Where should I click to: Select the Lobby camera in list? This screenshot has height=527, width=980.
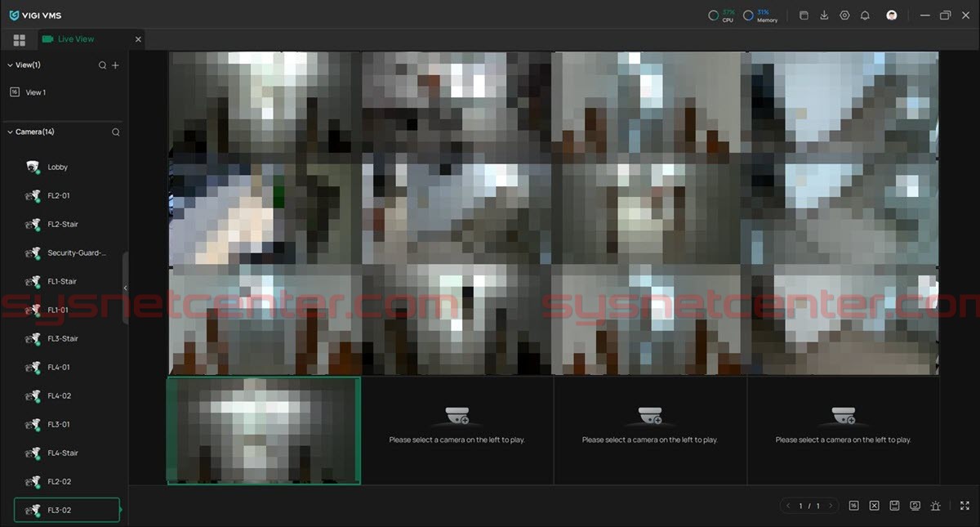point(57,167)
